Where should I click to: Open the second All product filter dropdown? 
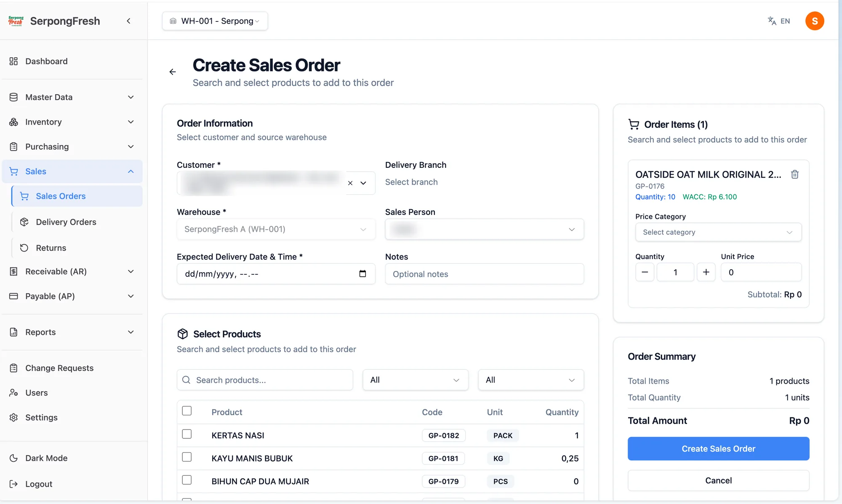coord(531,380)
